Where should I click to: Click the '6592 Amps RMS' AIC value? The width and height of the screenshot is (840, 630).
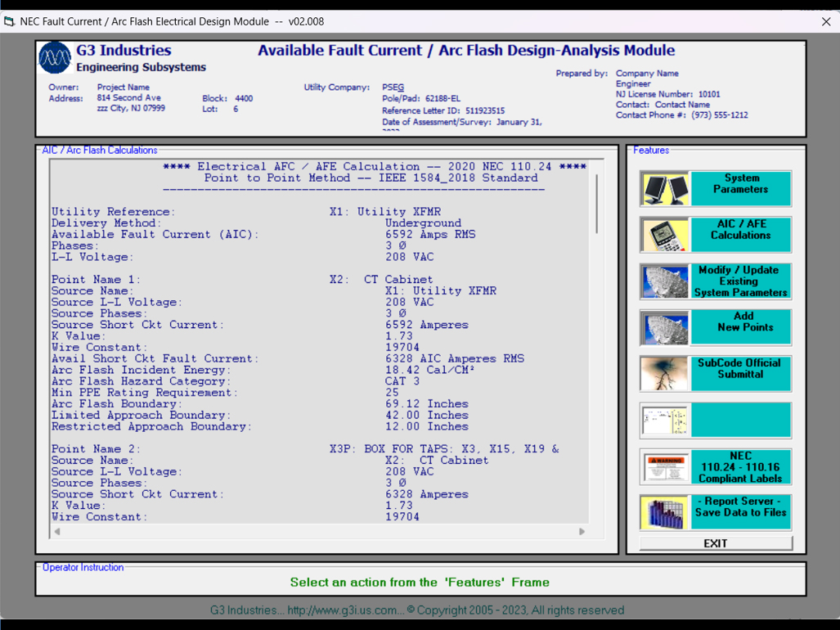430,234
